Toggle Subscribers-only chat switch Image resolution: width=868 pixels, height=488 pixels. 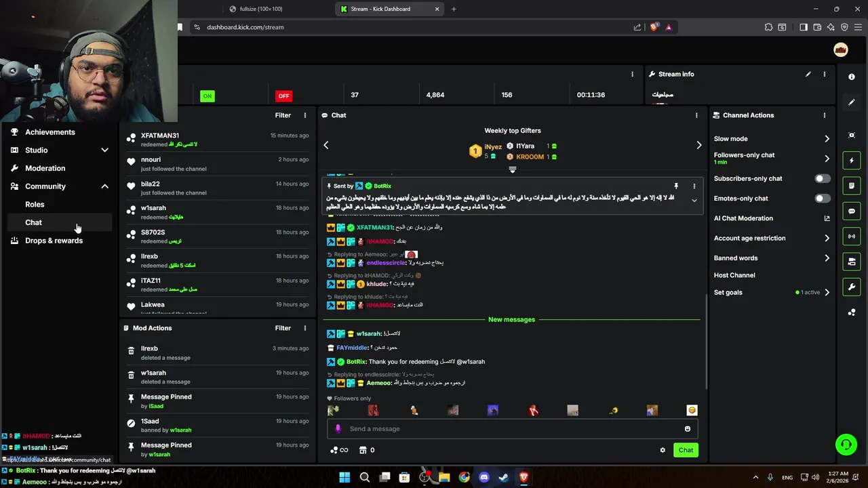point(823,179)
